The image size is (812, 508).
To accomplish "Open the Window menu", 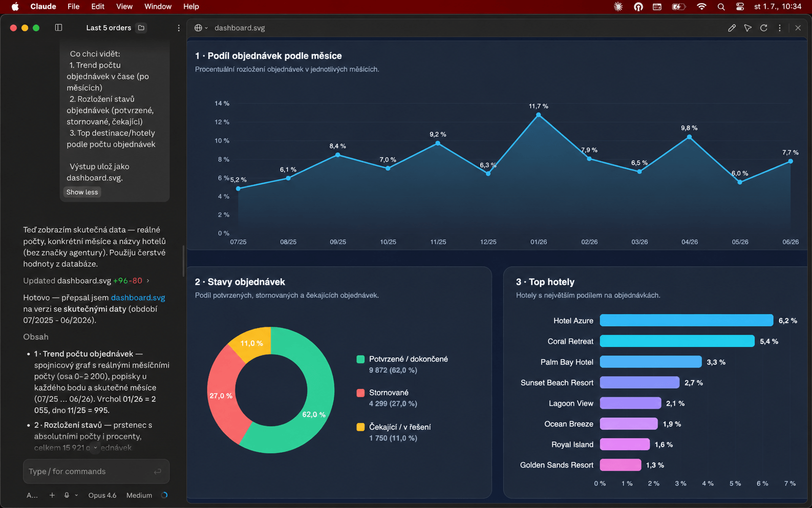I will pos(158,7).
